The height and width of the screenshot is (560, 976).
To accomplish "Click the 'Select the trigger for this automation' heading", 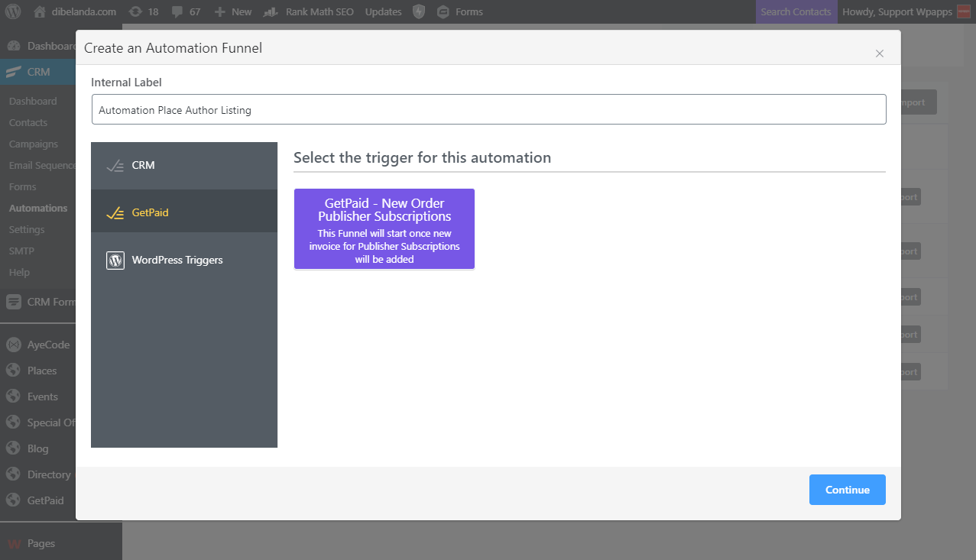I will click(422, 157).
